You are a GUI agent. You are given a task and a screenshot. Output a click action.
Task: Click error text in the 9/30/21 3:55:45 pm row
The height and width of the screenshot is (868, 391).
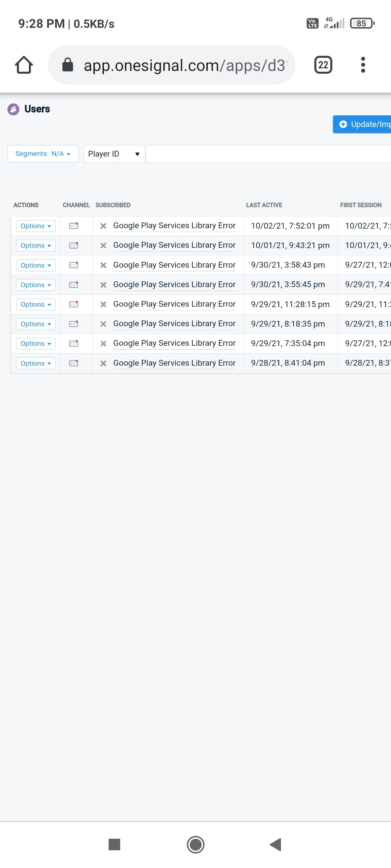pyautogui.click(x=175, y=285)
